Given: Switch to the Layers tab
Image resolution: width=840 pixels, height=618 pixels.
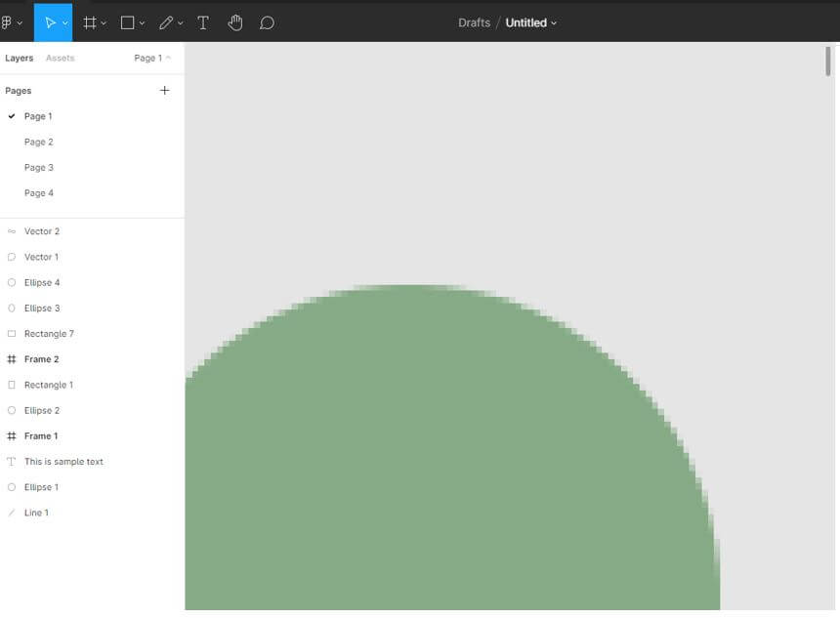Looking at the screenshot, I should click(20, 58).
